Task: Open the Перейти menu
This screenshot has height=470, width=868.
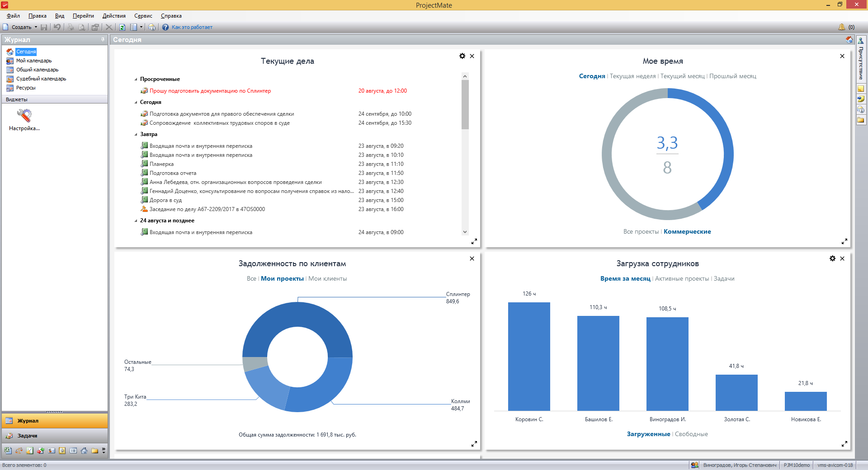Action: click(83, 16)
